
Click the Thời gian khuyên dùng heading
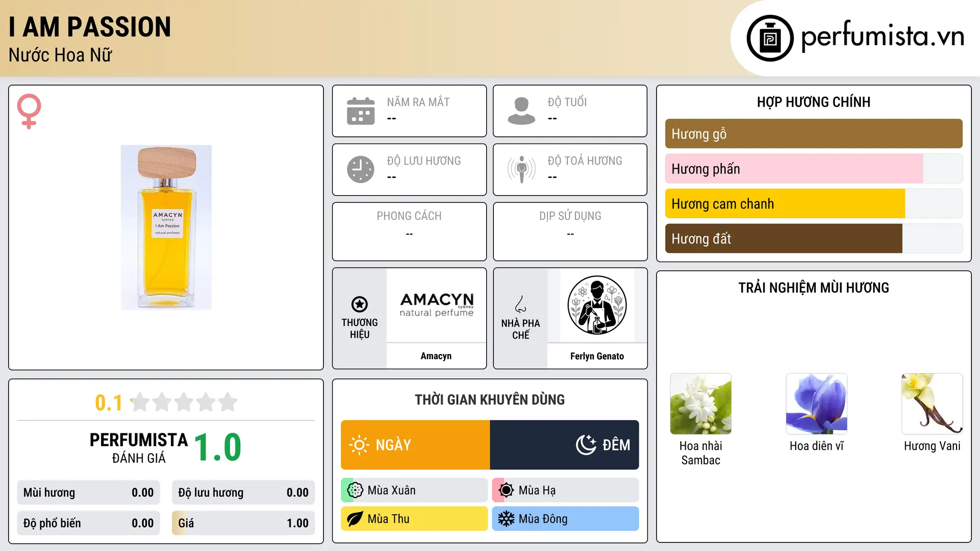(490, 399)
